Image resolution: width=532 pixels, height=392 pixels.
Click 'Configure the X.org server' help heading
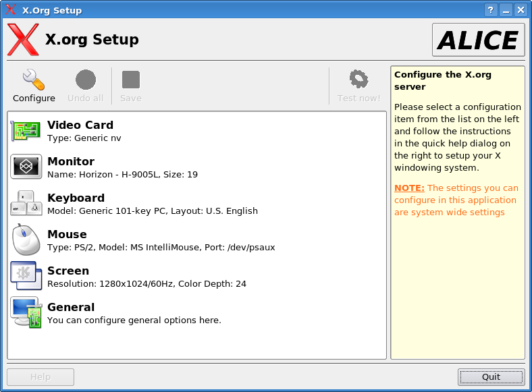pyautogui.click(x=443, y=81)
